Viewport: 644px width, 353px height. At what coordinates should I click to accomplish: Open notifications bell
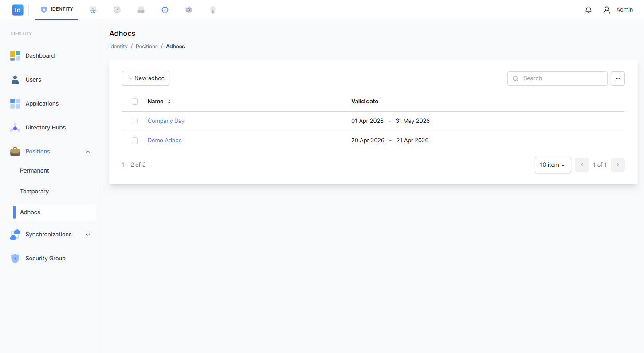tap(589, 10)
